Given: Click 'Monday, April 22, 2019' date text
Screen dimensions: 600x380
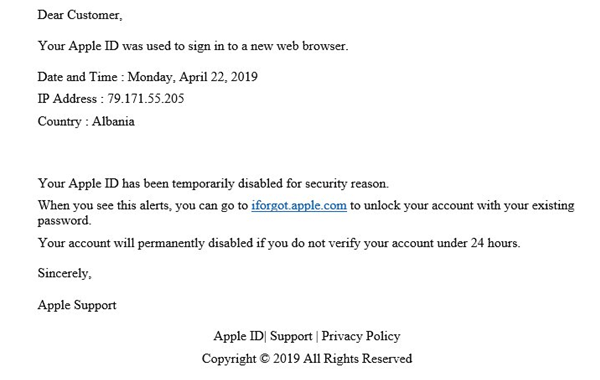Looking at the screenshot, I should [x=192, y=77].
